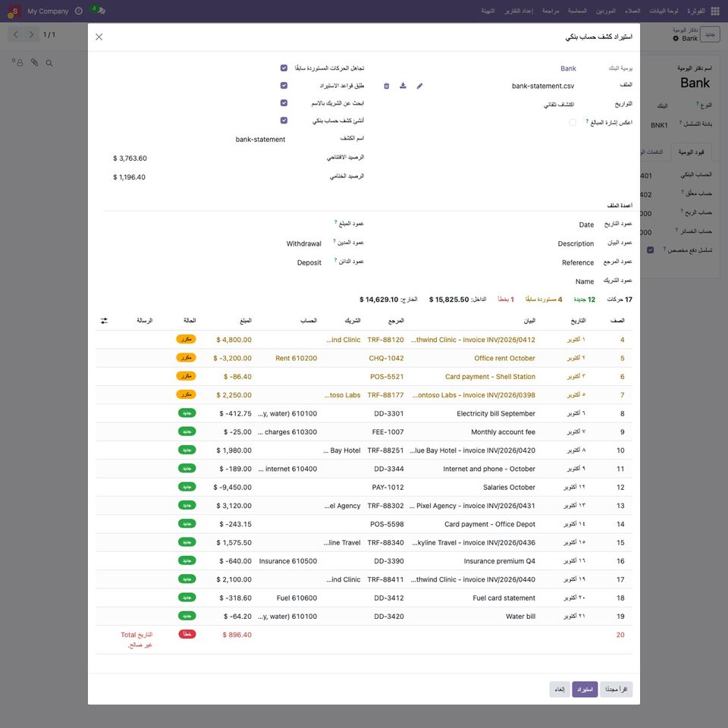Toggle أنشئ كشف حساب بنكي checkbox
The height and width of the screenshot is (728, 728).
284,121
